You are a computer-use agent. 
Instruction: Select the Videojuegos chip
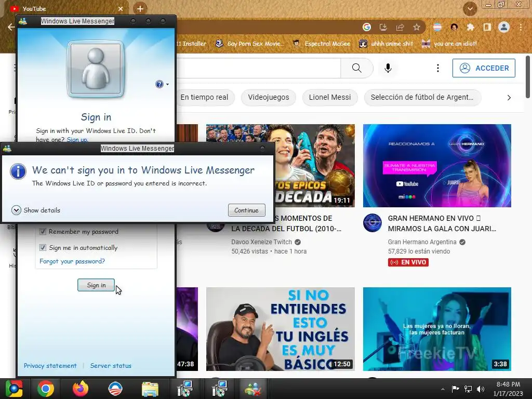(x=269, y=97)
